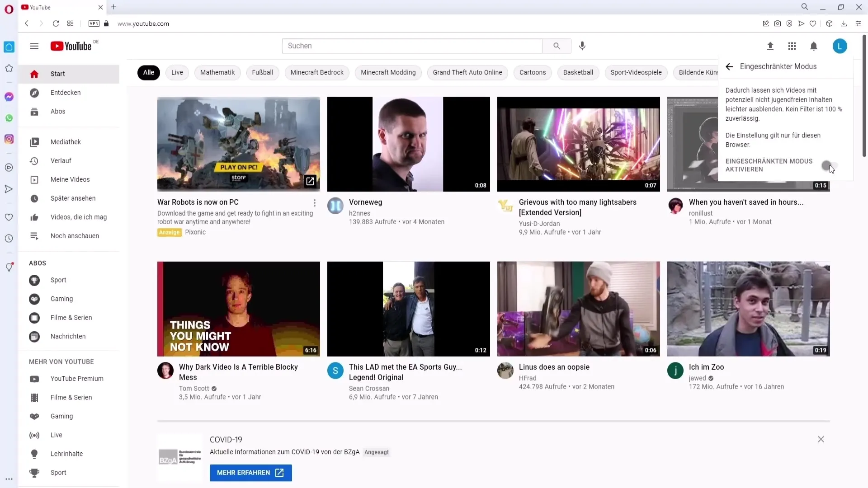This screenshot has width=868, height=488.
Task: Toggle the COVID-19 banner close button
Action: 821,440
